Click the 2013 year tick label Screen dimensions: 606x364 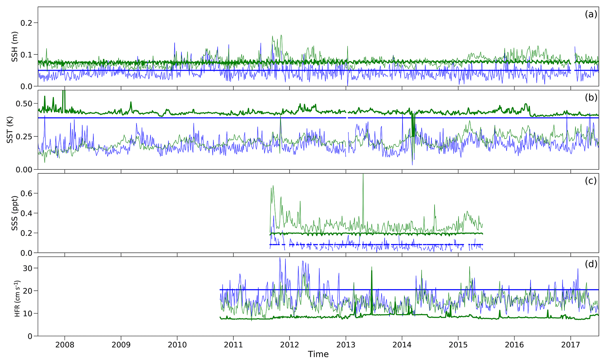click(346, 345)
